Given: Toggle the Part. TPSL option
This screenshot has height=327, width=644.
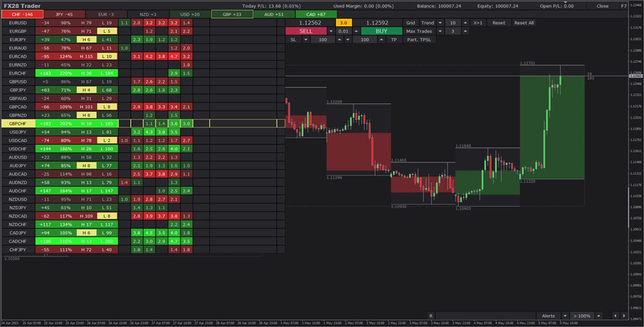Looking at the screenshot, I should [419, 40].
